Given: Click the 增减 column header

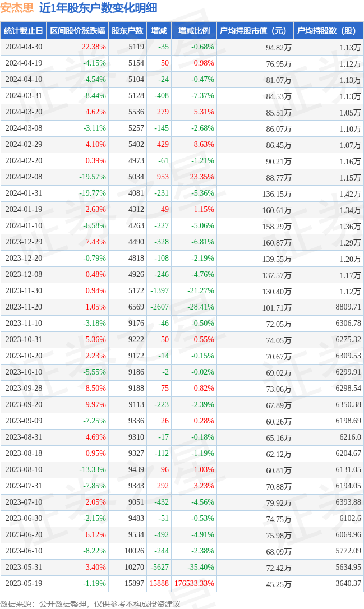Looking at the screenshot, I should pos(159,31).
